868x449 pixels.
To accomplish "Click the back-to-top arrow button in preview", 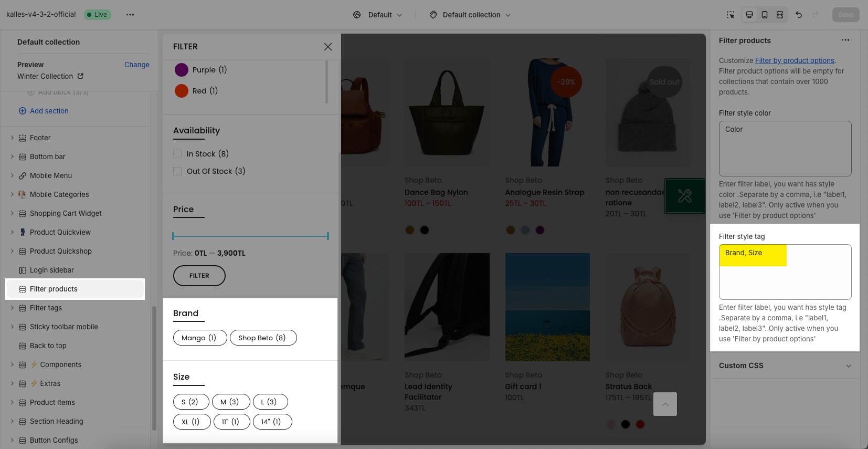I will point(665,404).
